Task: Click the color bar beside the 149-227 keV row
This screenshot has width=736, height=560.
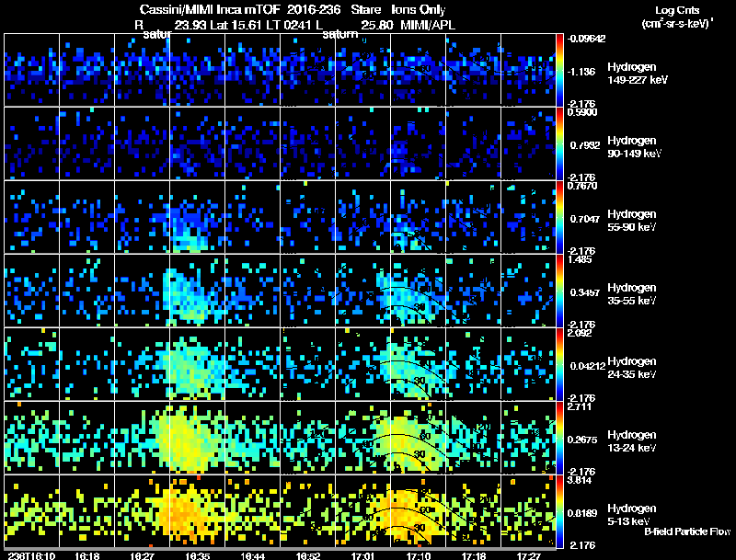Action: click(559, 70)
